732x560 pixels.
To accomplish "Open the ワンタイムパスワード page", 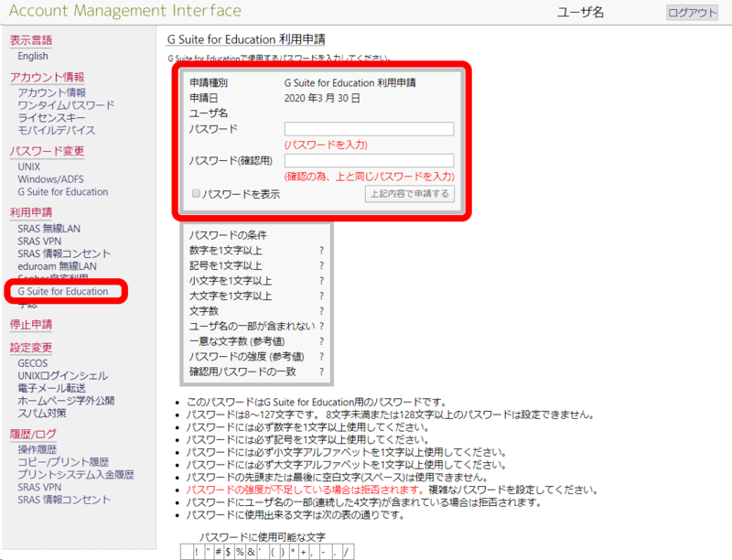I will click(x=66, y=105).
